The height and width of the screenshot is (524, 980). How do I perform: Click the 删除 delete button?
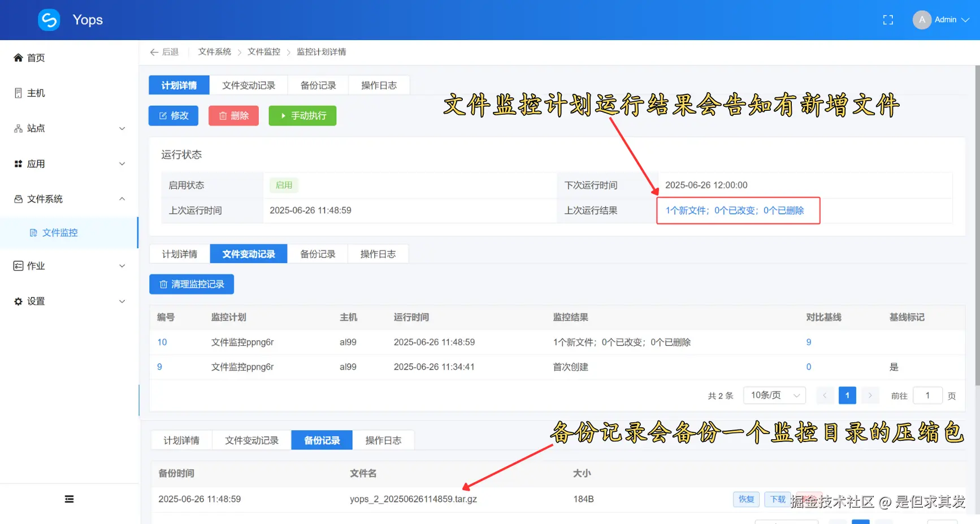tap(233, 115)
